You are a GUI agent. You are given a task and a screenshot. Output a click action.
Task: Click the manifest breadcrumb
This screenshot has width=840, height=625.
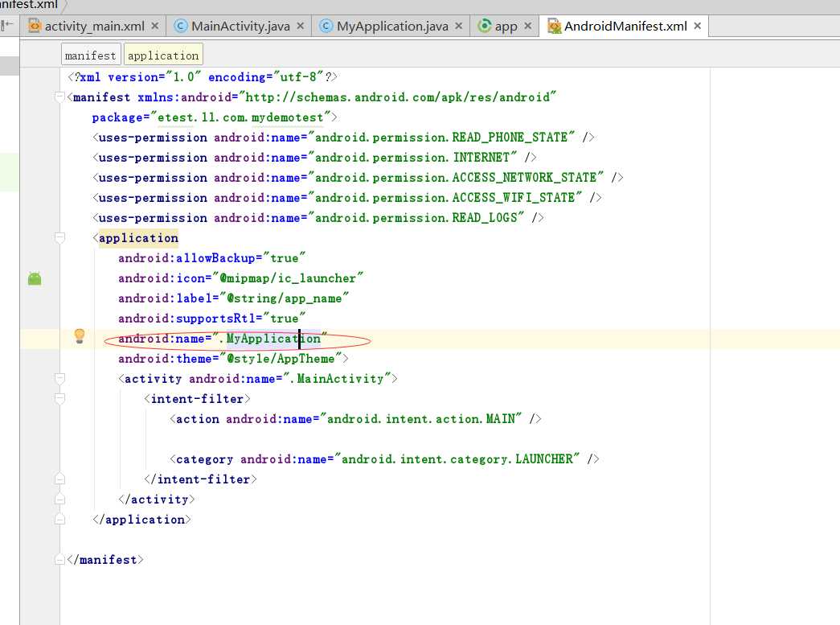pyautogui.click(x=90, y=56)
